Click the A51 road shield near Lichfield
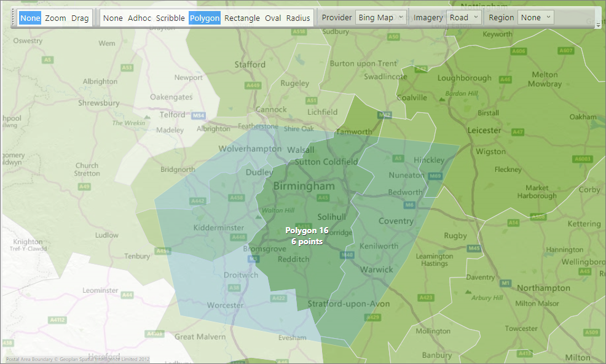 [311, 100]
